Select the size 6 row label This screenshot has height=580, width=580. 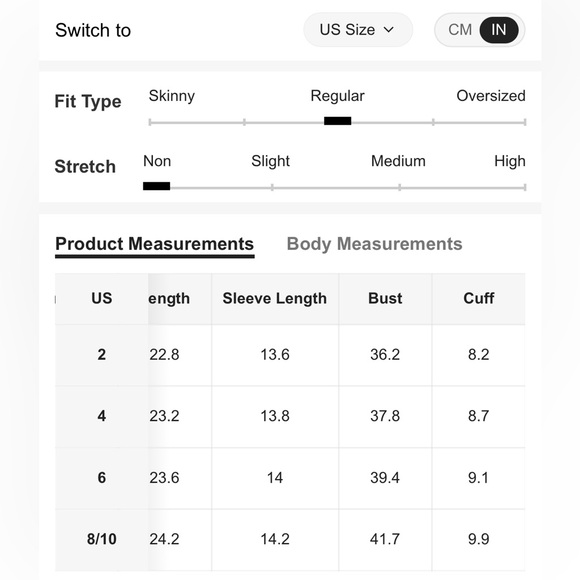[x=102, y=478]
